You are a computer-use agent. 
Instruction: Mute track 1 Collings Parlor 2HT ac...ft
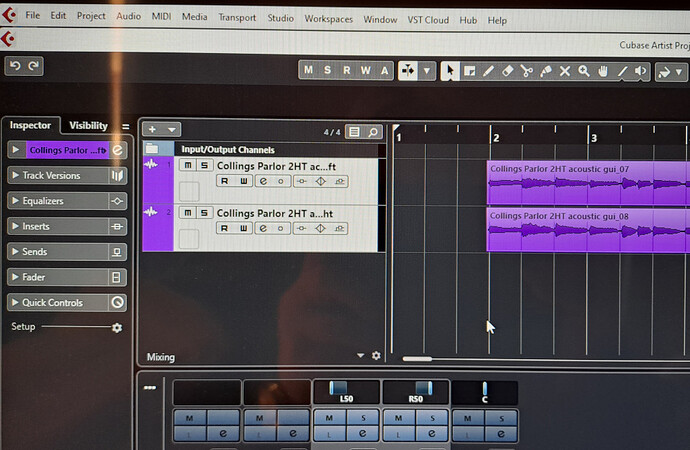click(x=188, y=165)
